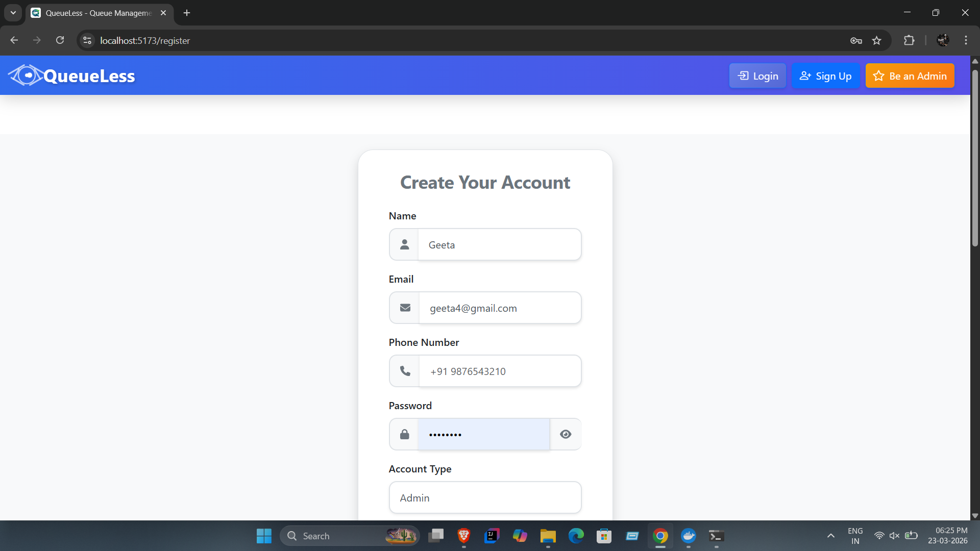Click the Be an Admin button
Screen dimensions: 980x551
pos(910,76)
